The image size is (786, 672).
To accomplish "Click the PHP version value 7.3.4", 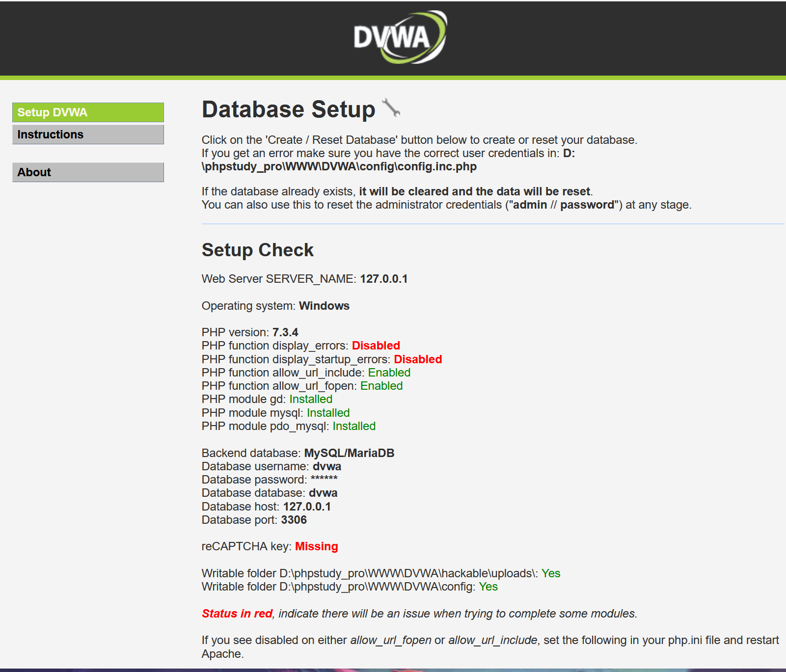I will coord(285,332).
